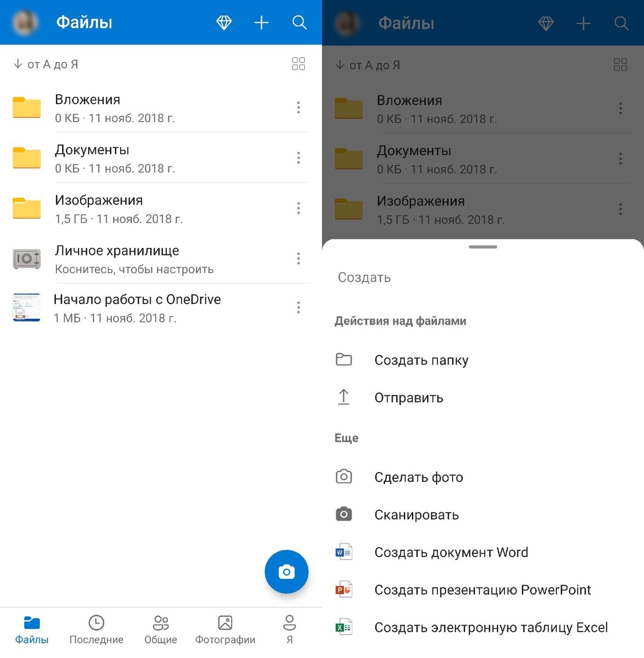The image size is (644, 658).
Task: Tap the Excel icon in the Создать sheet
Action: point(344,627)
